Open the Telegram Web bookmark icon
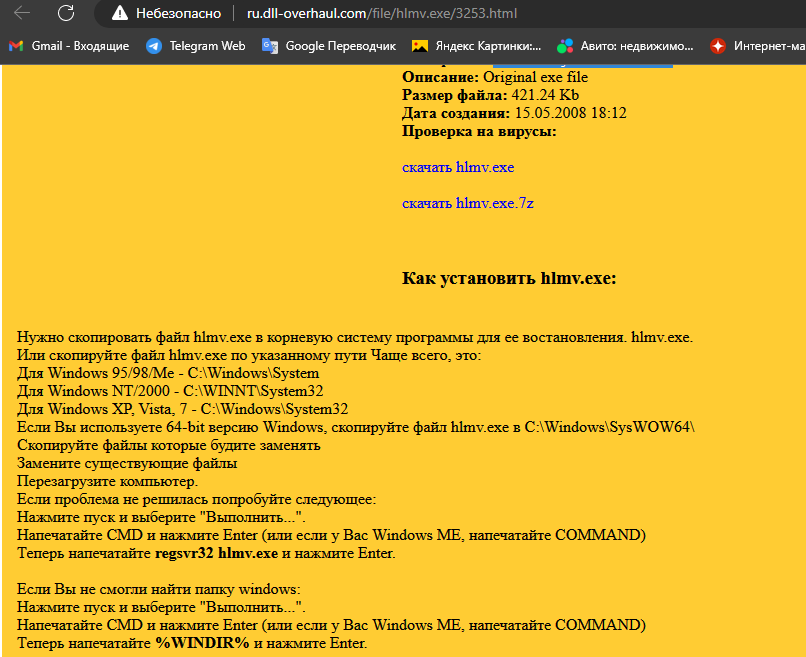 [x=154, y=46]
